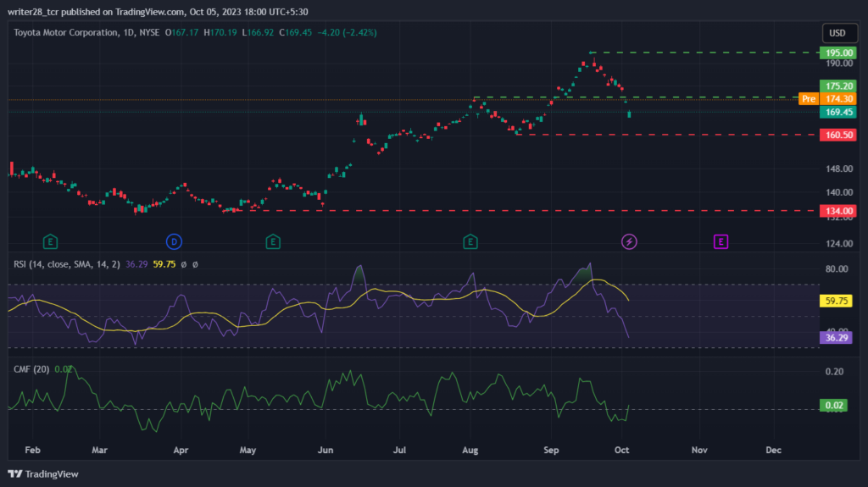The width and height of the screenshot is (868, 487).
Task: Click the 140.00 price axis value
Action: (839, 192)
